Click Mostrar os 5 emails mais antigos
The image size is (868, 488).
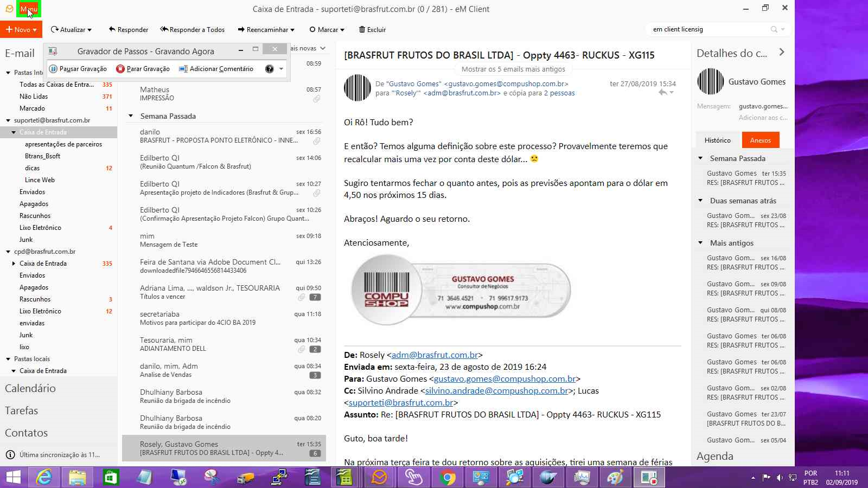[x=513, y=69]
